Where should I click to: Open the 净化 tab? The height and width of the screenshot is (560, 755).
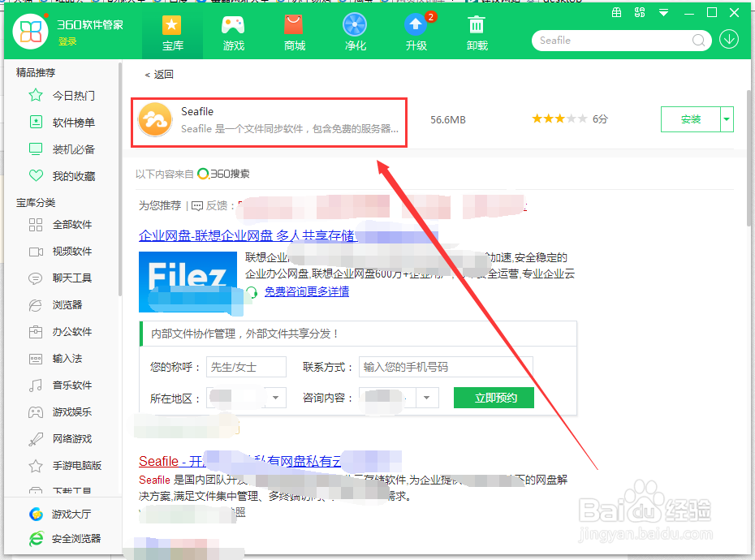pos(356,33)
